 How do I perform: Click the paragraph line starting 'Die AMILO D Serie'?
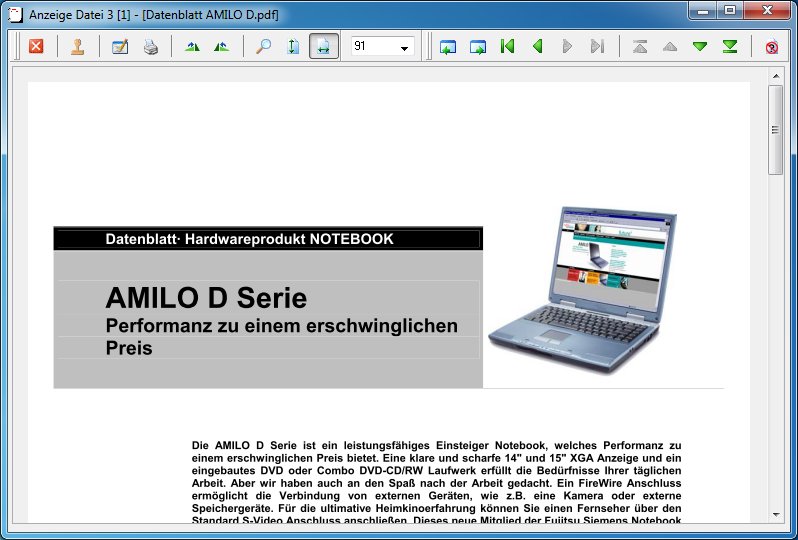(436, 445)
